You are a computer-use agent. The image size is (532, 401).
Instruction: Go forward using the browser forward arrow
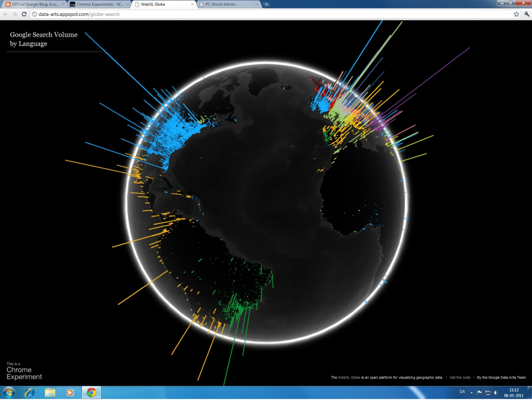click(14, 14)
